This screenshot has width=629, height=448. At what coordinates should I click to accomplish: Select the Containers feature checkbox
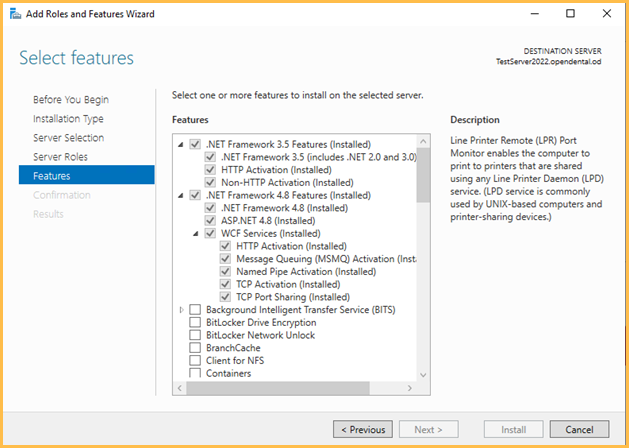click(195, 374)
